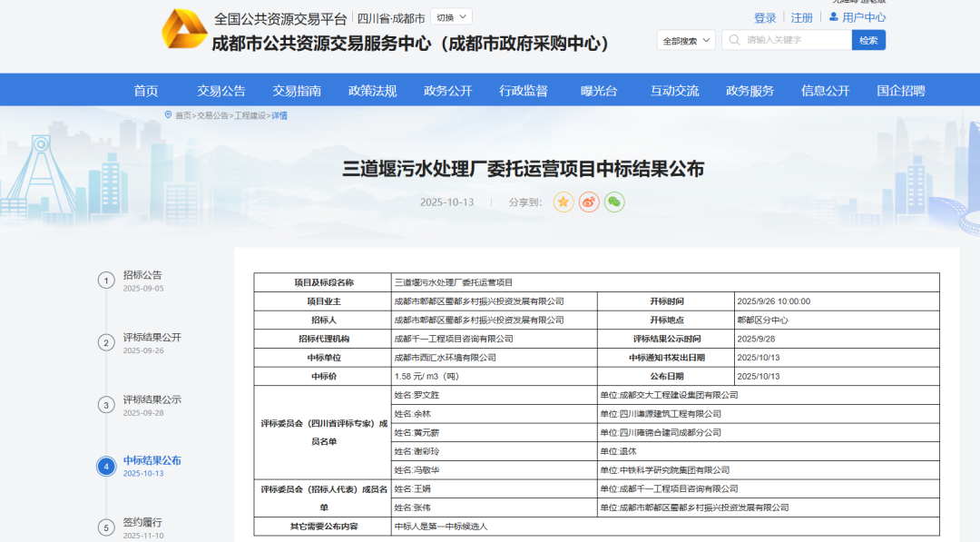Click the date 2025-10-13 under the title
The width and height of the screenshot is (980, 542).
point(446,202)
